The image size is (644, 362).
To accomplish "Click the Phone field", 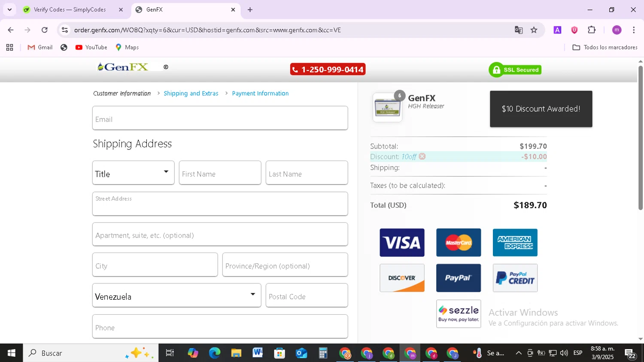I will click(x=220, y=326).
